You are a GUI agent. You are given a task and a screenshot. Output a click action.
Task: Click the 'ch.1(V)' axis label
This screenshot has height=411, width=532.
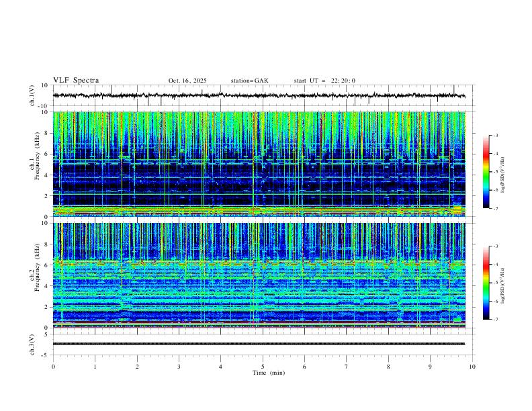point(32,95)
